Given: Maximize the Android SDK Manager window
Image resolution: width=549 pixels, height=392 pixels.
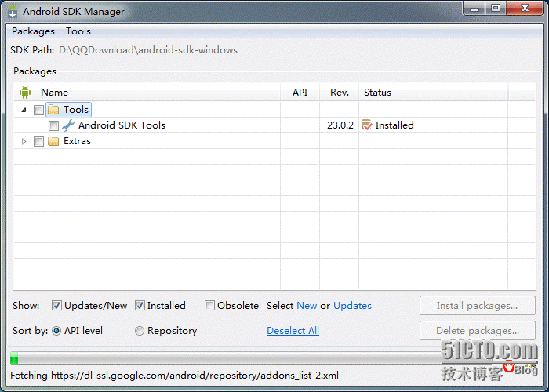Looking at the screenshot, I should [x=496, y=9].
